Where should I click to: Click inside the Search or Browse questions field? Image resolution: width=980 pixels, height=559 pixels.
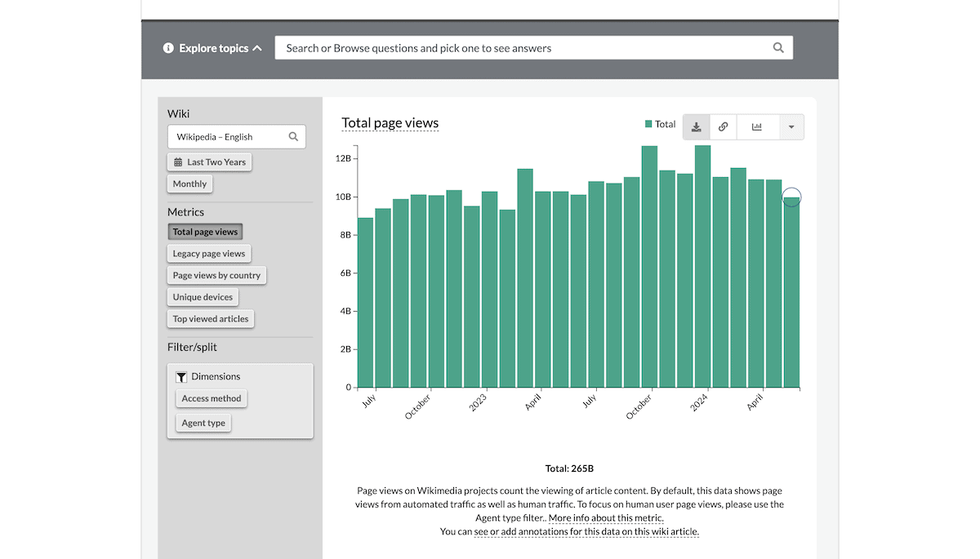tap(490, 47)
